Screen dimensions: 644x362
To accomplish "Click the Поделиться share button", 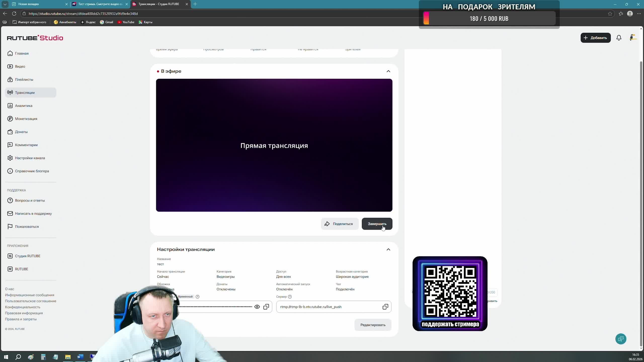I will [339, 224].
